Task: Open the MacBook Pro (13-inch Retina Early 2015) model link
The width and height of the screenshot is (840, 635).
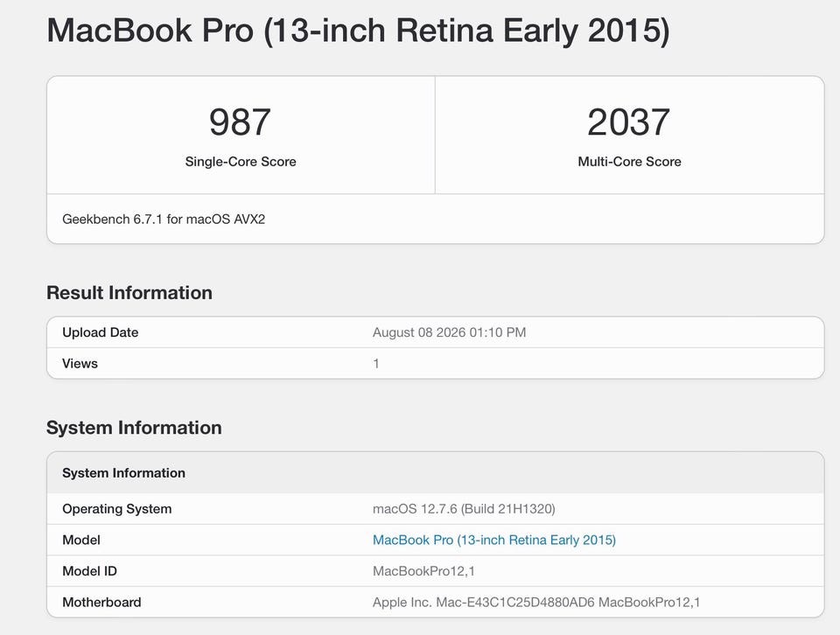Action: tap(493, 540)
